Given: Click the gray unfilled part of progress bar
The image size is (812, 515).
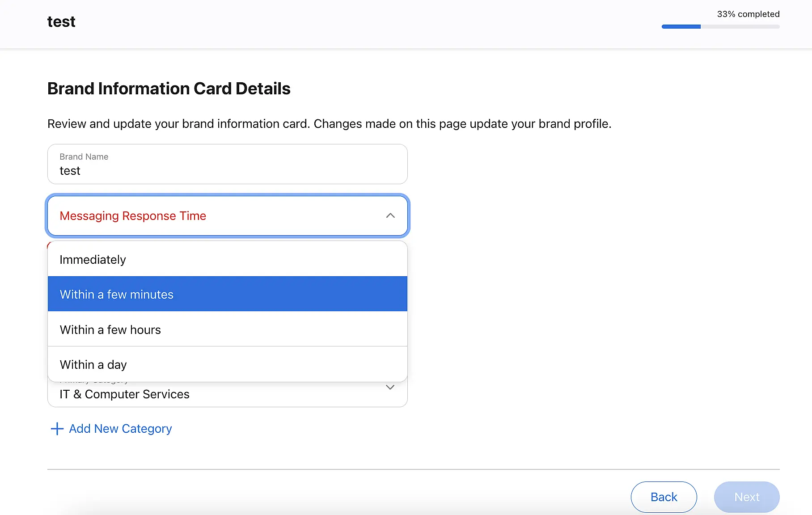Looking at the screenshot, I should tap(740, 27).
